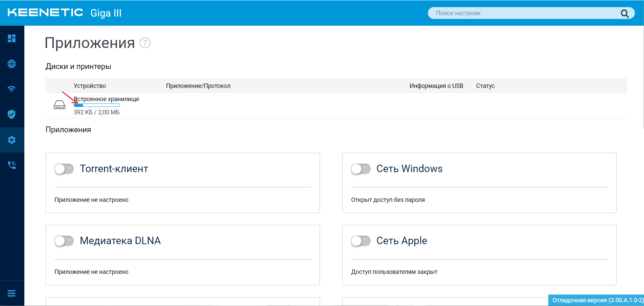This screenshot has width=644, height=306.
Task: Open the dashboard icon in sidebar
Action: 12,38
